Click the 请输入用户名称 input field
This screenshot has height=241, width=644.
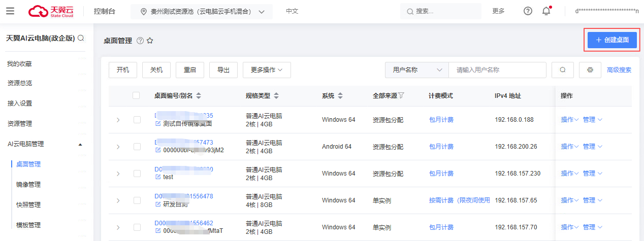click(x=497, y=70)
